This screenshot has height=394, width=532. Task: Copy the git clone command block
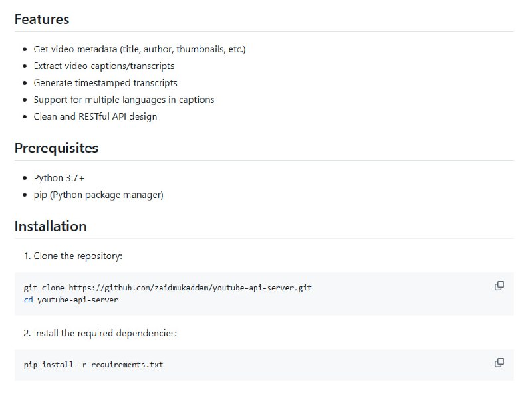tap(499, 286)
